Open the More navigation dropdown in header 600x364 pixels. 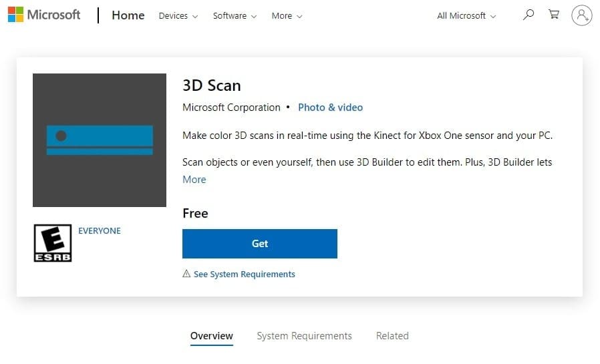coord(287,16)
